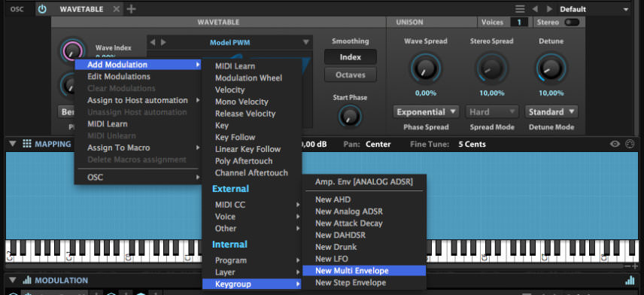Click the MAPPING grid icon
This screenshot has width=644, height=295.
[27, 144]
